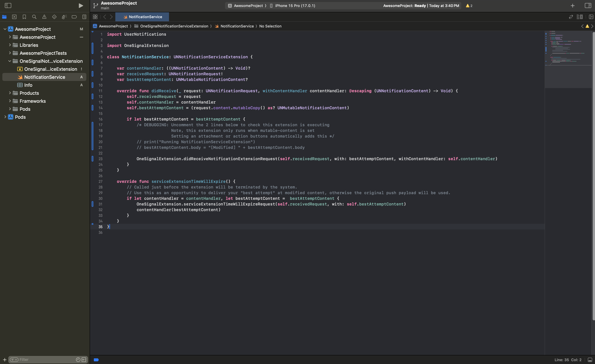Select the NotificationService editor tab

point(142,17)
